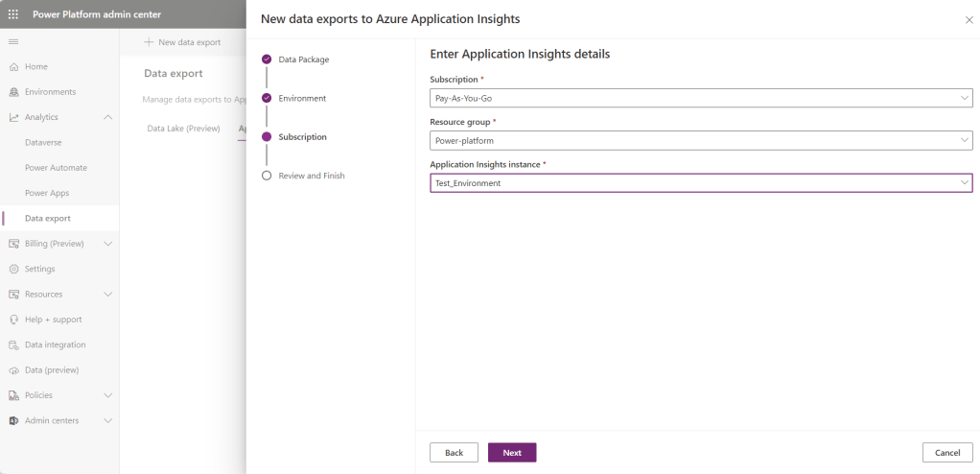Click the Policies icon in sidebar
Viewport: 980px width, 474px height.
click(13, 395)
